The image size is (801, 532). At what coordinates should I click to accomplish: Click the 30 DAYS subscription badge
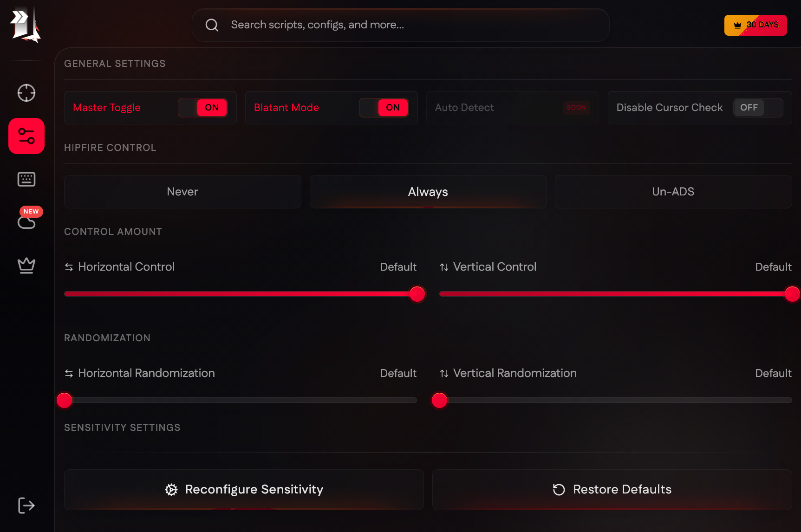(755, 25)
